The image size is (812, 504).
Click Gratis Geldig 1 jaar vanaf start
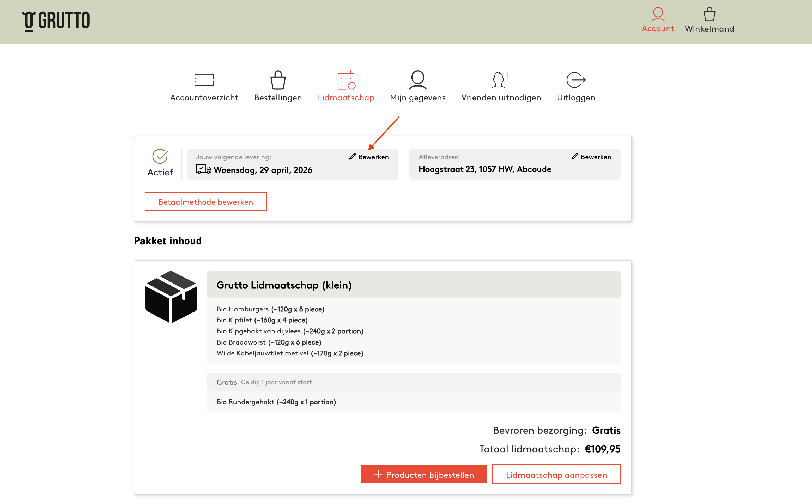264,382
